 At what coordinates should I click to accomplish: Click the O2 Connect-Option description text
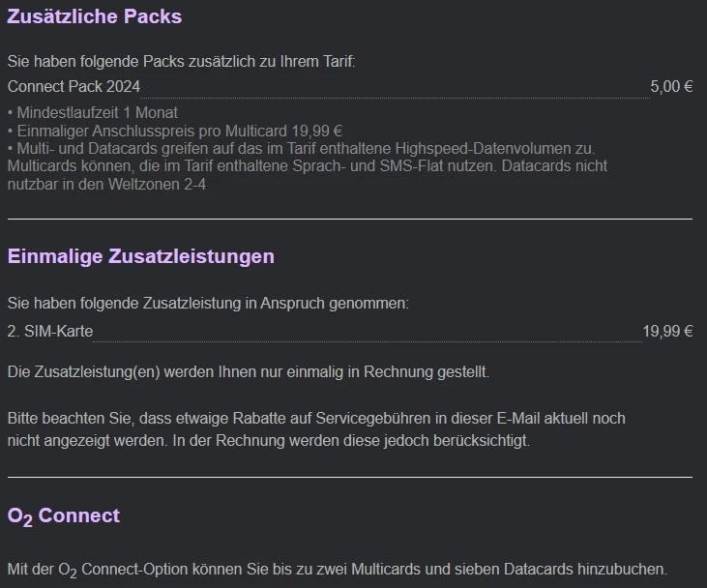coord(337,570)
